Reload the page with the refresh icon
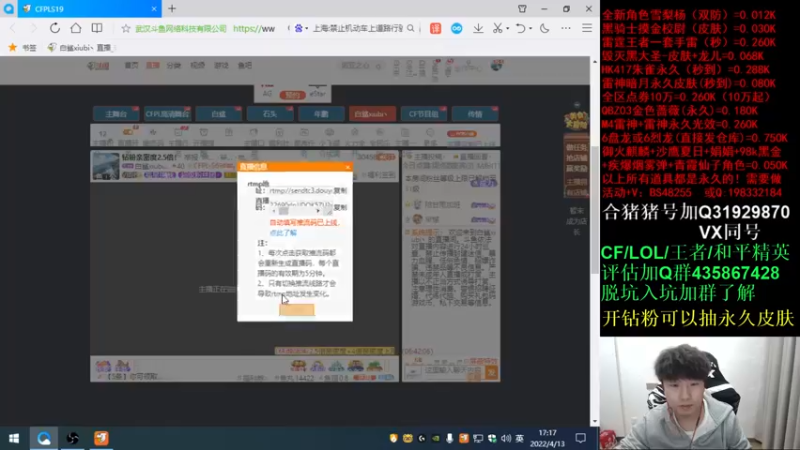The width and height of the screenshot is (800, 450). [55, 28]
